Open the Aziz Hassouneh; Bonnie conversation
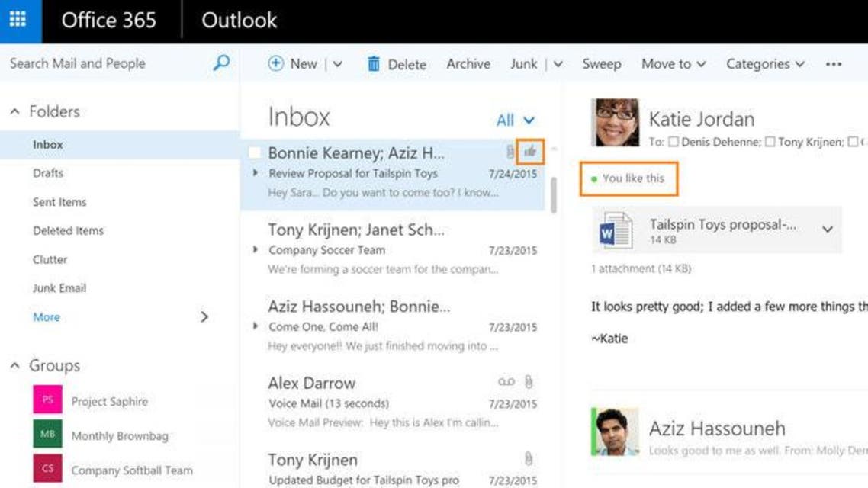This screenshot has width=868, height=488. pos(393,326)
